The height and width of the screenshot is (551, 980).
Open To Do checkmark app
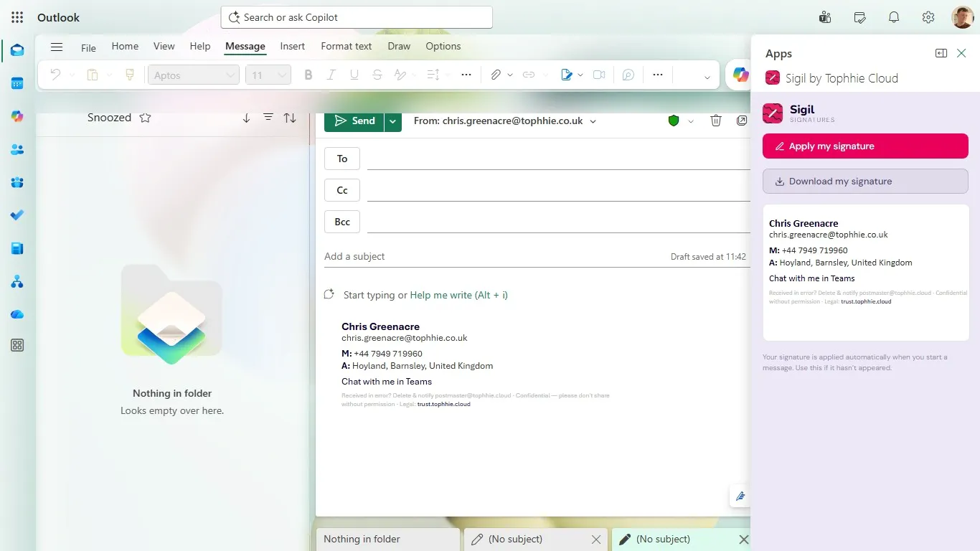(17, 215)
